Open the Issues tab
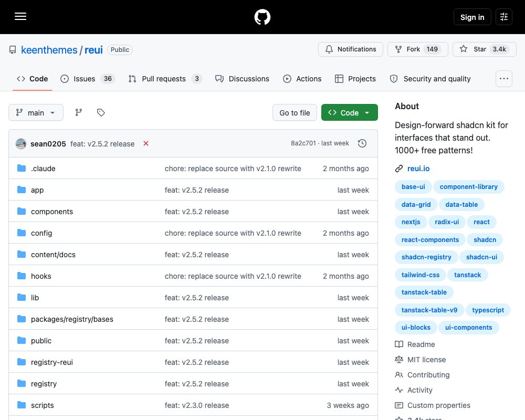The height and width of the screenshot is (420, 525). point(88,79)
